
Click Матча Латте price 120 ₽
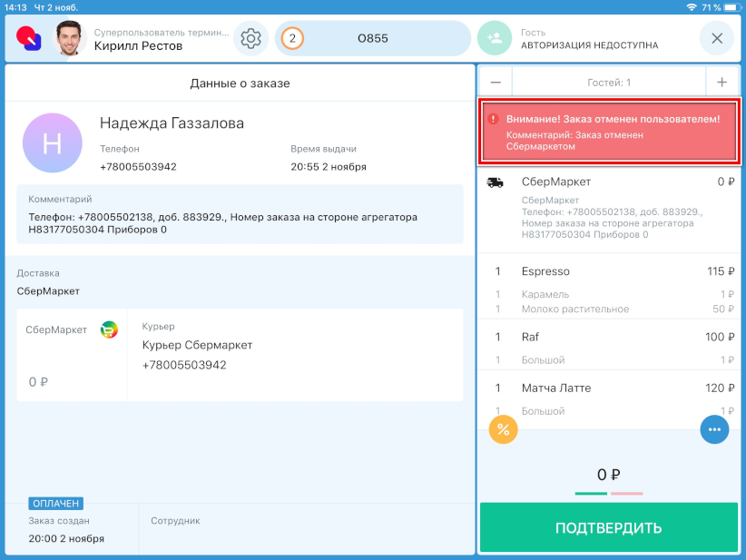coord(720,388)
